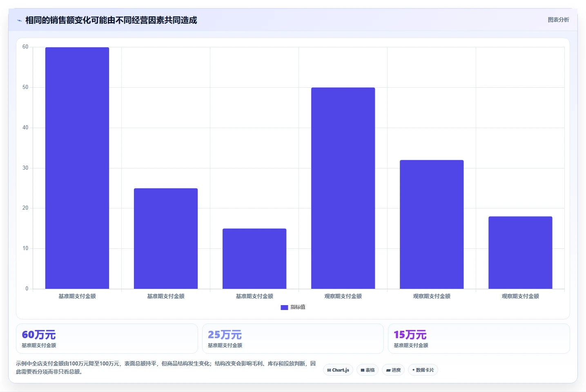This screenshot has width=586, height=392.
Task: Click the description paragraph starting 示例中全店支付金额
Action: [166, 368]
